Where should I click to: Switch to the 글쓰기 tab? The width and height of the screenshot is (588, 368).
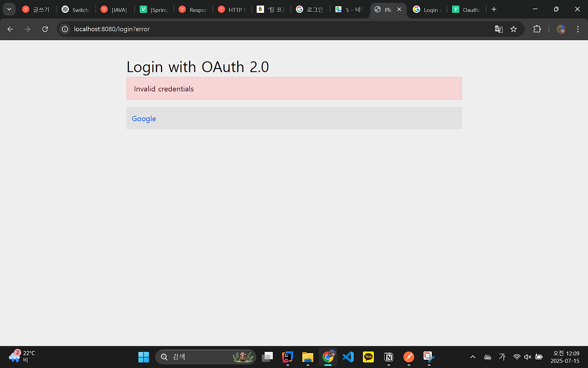37,10
